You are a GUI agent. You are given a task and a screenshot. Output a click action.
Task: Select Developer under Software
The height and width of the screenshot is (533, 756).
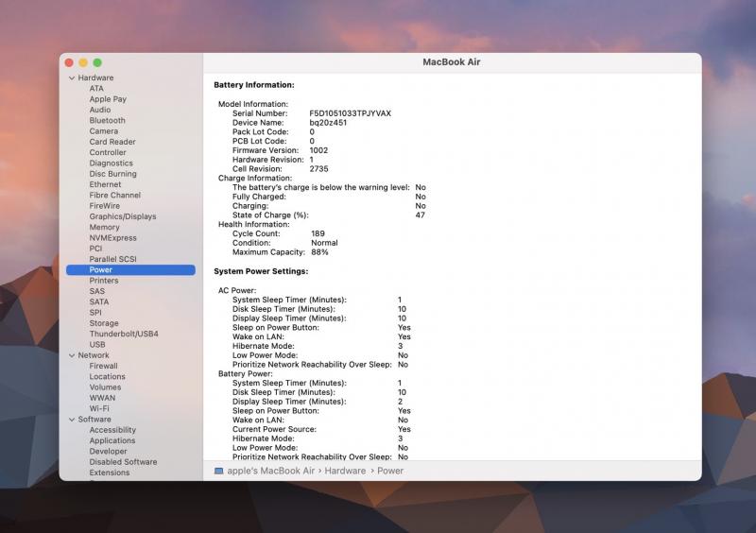108,452
